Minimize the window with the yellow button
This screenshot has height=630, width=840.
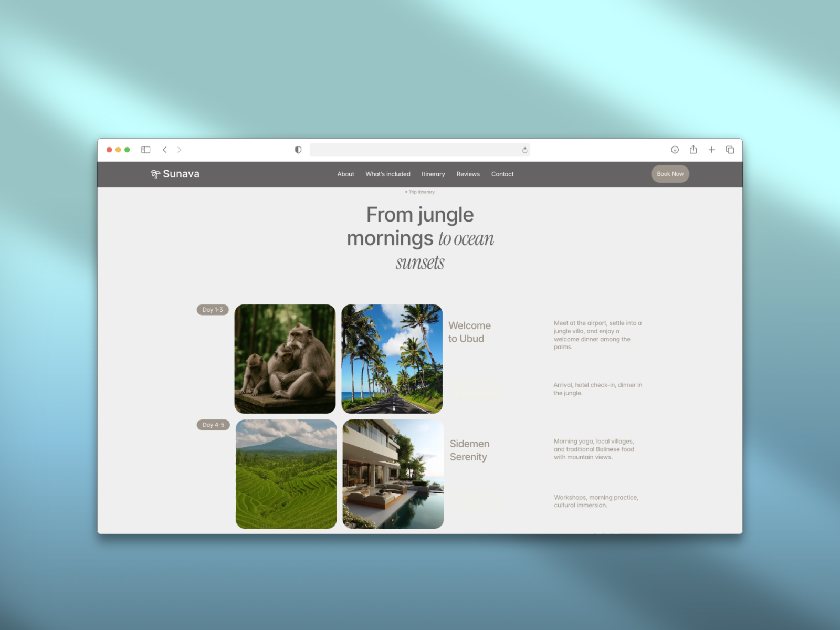pos(118,150)
